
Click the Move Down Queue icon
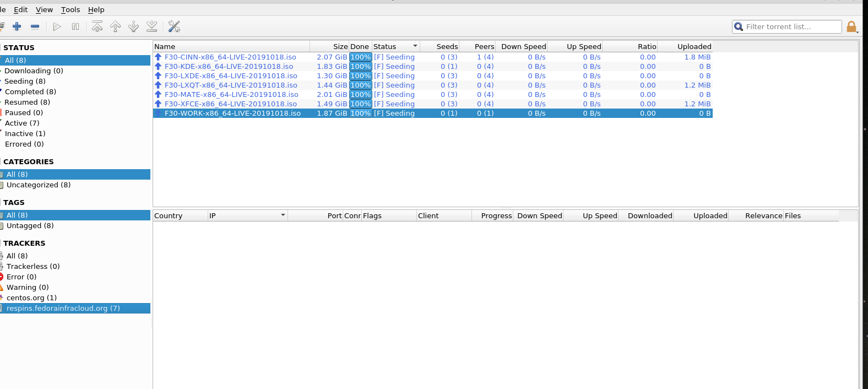click(x=134, y=26)
